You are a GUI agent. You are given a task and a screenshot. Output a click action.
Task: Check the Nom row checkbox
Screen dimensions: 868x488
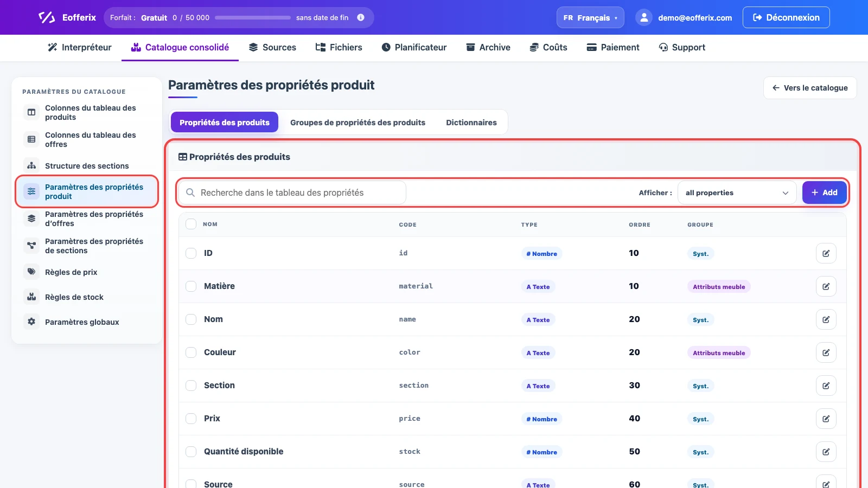click(191, 319)
